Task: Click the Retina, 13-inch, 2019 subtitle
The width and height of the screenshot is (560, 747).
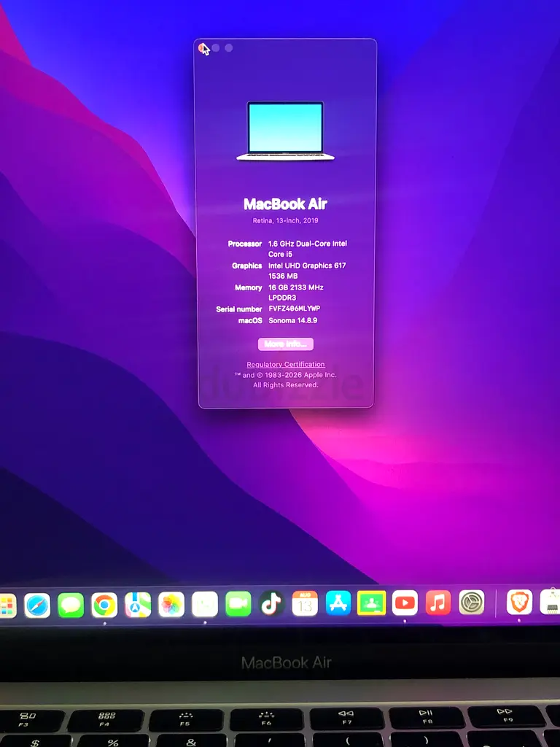Action: 285,220
